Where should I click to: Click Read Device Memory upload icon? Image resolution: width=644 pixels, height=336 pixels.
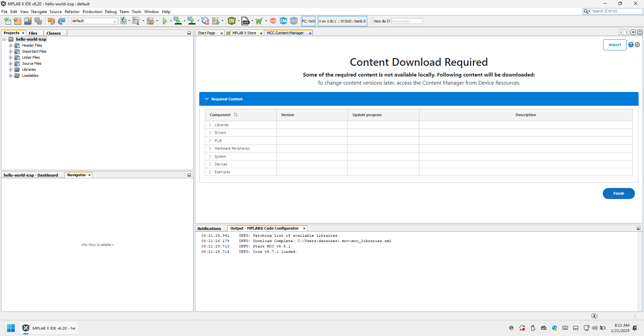(x=191, y=21)
